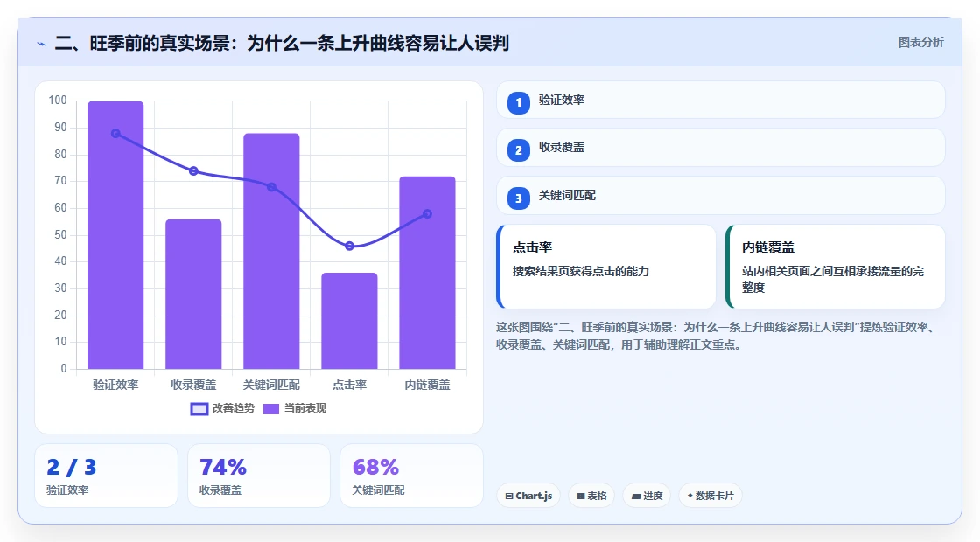The width and height of the screenshot is (980, 542).
Task: Click the 点击率 bar in chart
Action: [349, 321]
